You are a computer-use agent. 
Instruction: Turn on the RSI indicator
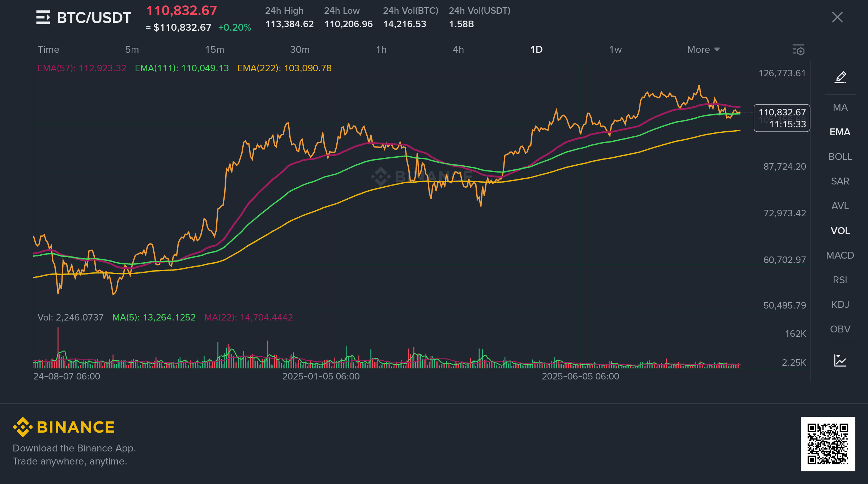[840, 280]
